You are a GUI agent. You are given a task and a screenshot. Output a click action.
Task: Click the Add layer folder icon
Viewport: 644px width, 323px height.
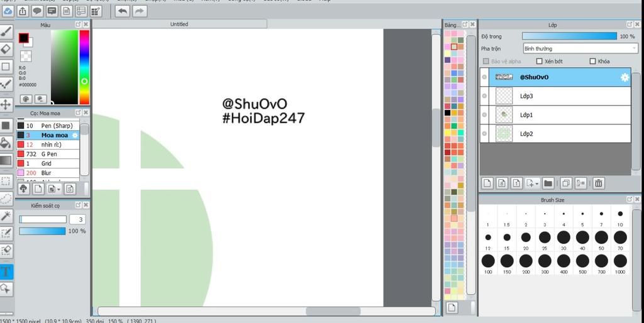548,183
